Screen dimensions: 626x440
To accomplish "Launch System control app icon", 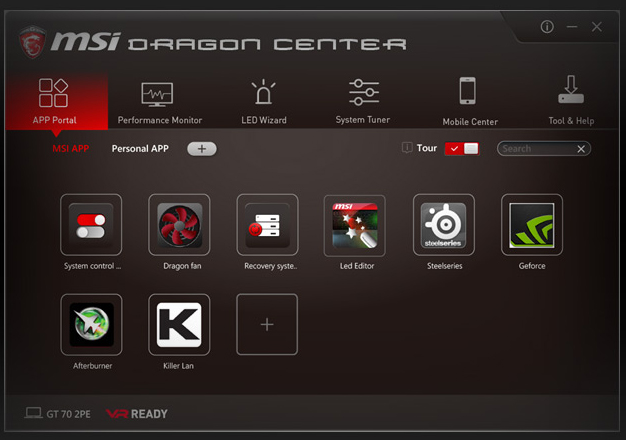I will pyautogui.click(x=91, y=225).
